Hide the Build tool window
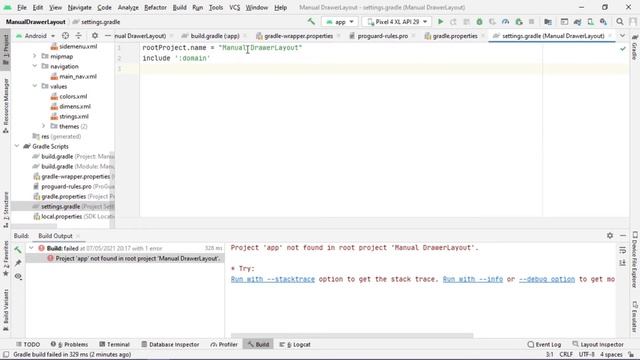Viewport: 640px width, 360px height. click(623, 236)
